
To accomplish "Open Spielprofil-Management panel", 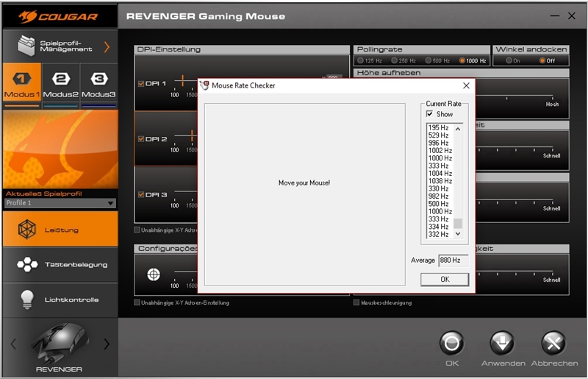I will [60, 46].
